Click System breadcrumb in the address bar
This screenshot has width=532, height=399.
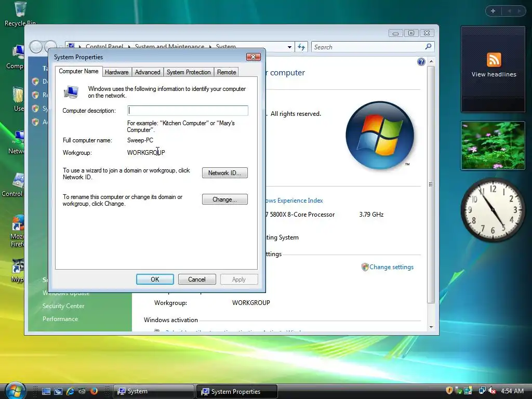226,46
